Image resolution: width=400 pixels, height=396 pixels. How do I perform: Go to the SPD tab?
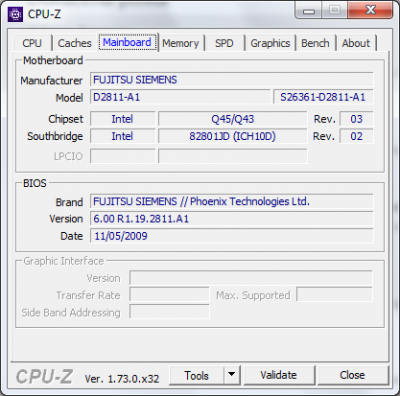(224, 43)
